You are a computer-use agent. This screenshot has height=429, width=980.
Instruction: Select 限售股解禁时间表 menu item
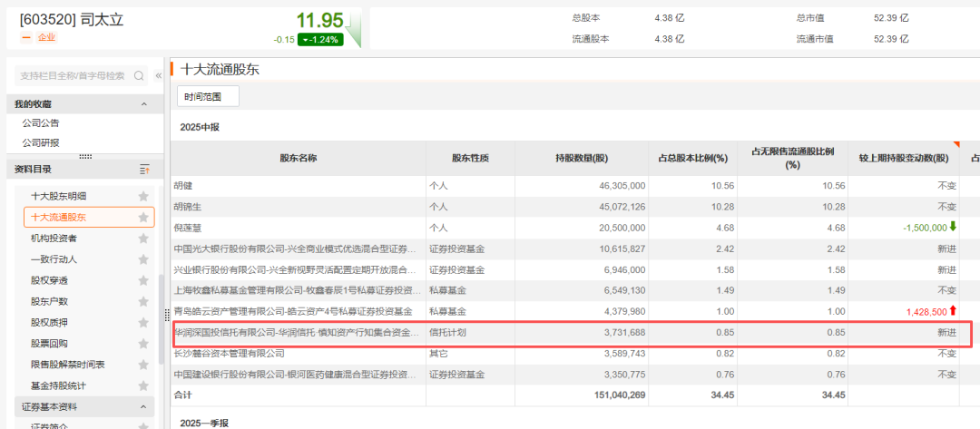pyautogui.click(x=67, y=365)
